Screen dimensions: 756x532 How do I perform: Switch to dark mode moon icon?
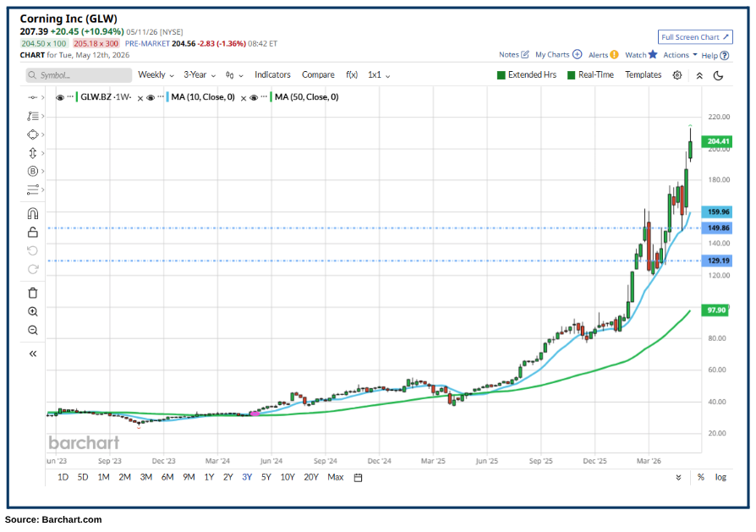pyautogui.click(x=719, y=75)
